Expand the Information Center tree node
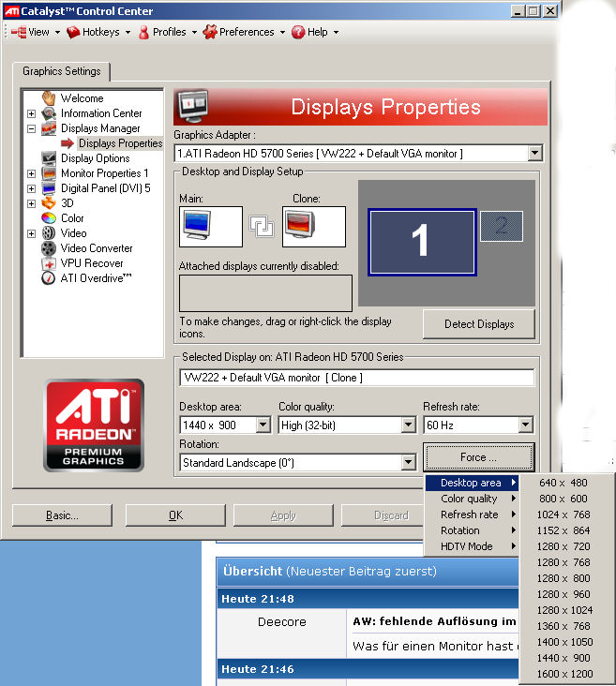Viewport: 616px width, 686px height. (32, 113)
